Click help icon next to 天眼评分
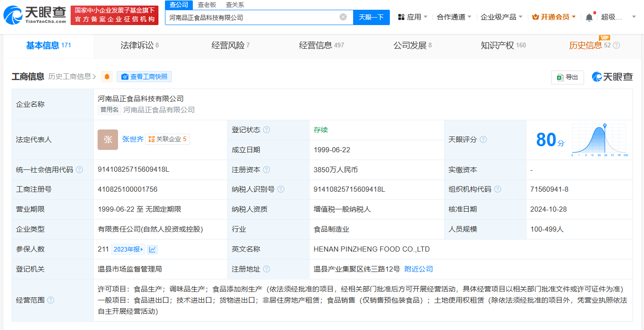Image resolution: width=644 pixels, height=330 pixels. tap(483, 140)
